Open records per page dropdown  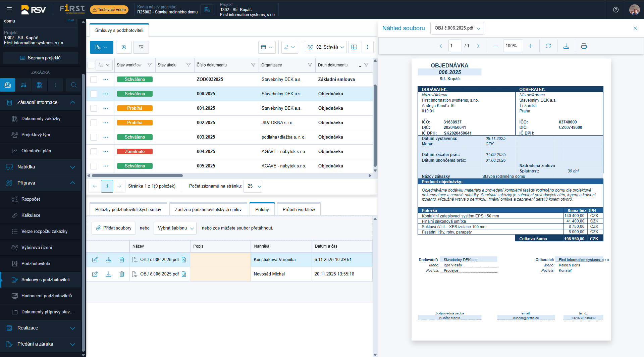(x=253, y=186)
